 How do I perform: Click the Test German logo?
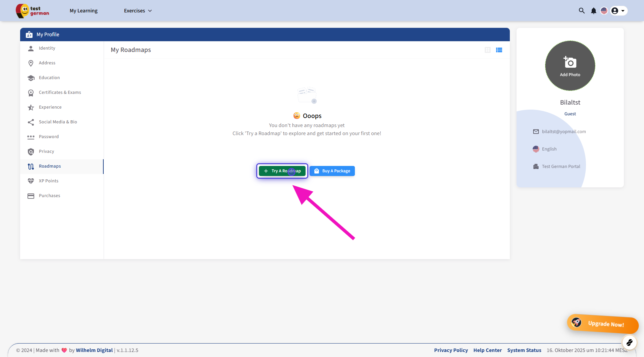pyautogui.click(x=33, y=11)
